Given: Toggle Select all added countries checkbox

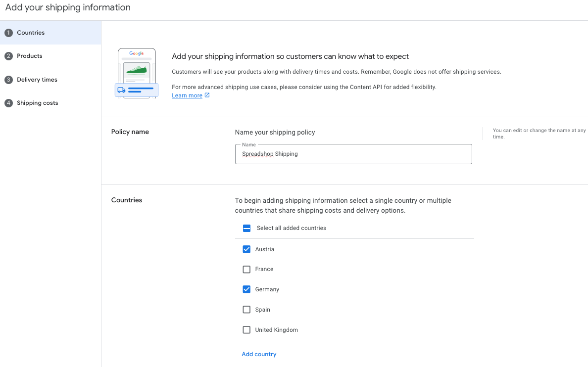Looking at the screenshot, I should pos(246,228).
